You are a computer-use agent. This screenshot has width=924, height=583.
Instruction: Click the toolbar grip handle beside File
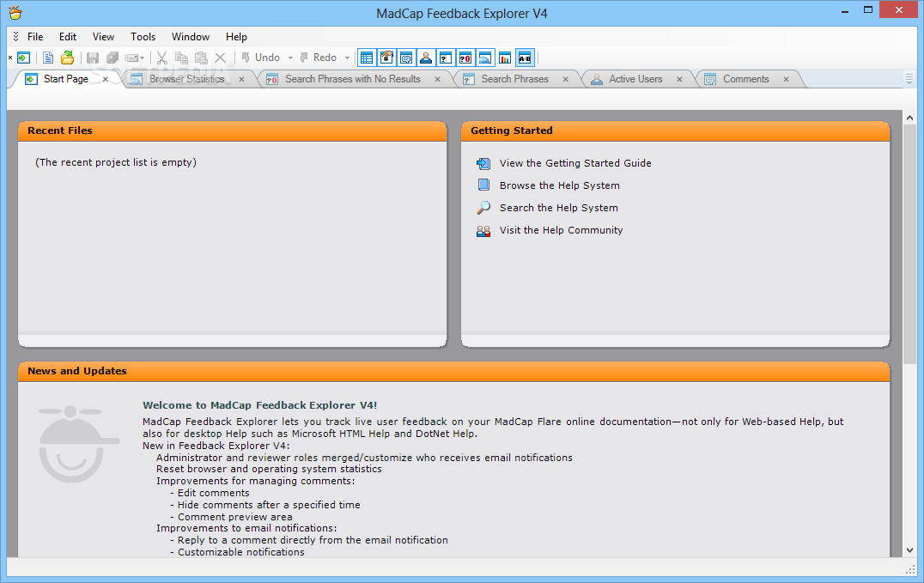(16, 37)
